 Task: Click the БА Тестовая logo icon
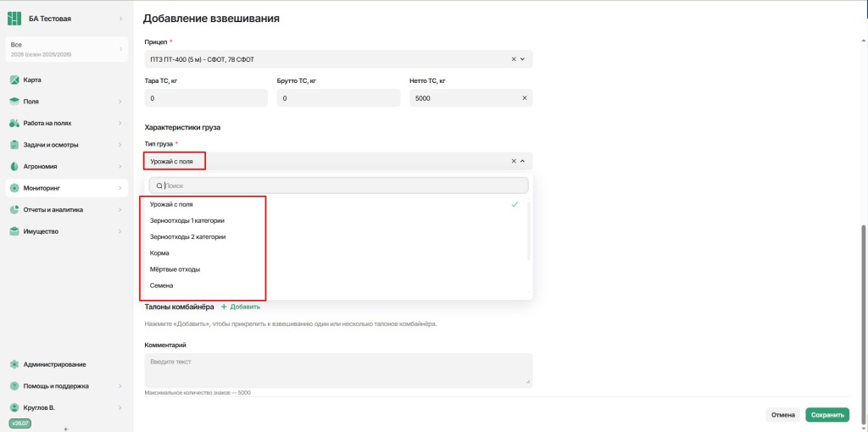tap(14, 19)
